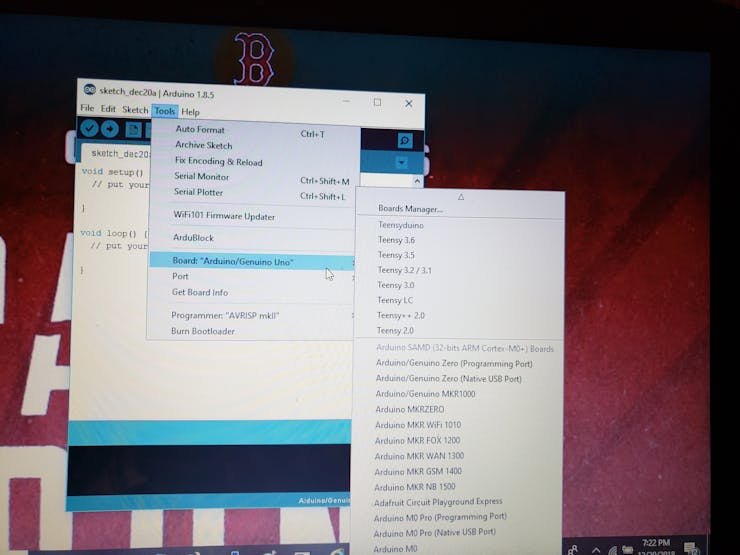Click the board list scroll-up triangle
This screenshot has height=555, width=740.
(461, 197)
